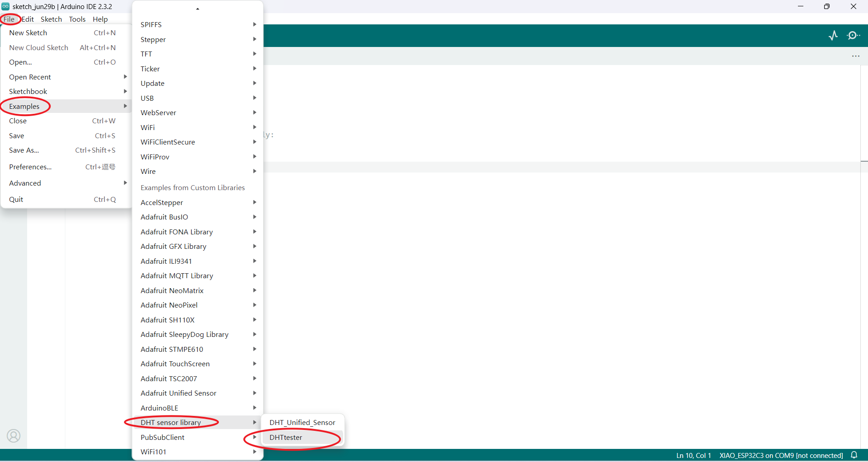Expand Wire examples

pos(198,171)
